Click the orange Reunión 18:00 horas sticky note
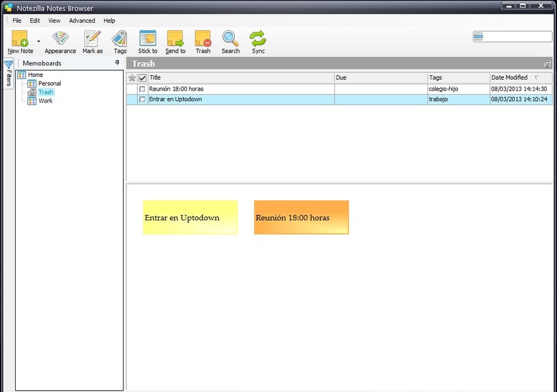The width and height of the screenshot is (557, 392). (x=301, y=218)
